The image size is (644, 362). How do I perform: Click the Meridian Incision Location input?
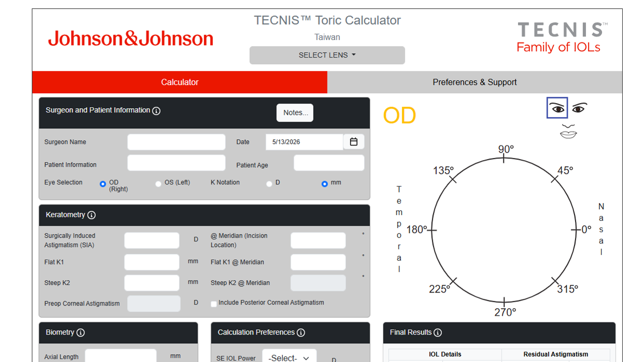point(318,240)
